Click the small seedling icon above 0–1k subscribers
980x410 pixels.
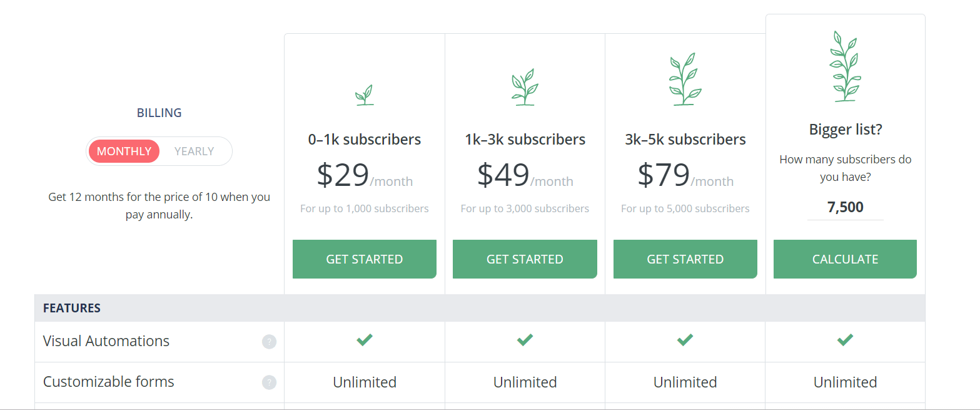coord(365,95)
